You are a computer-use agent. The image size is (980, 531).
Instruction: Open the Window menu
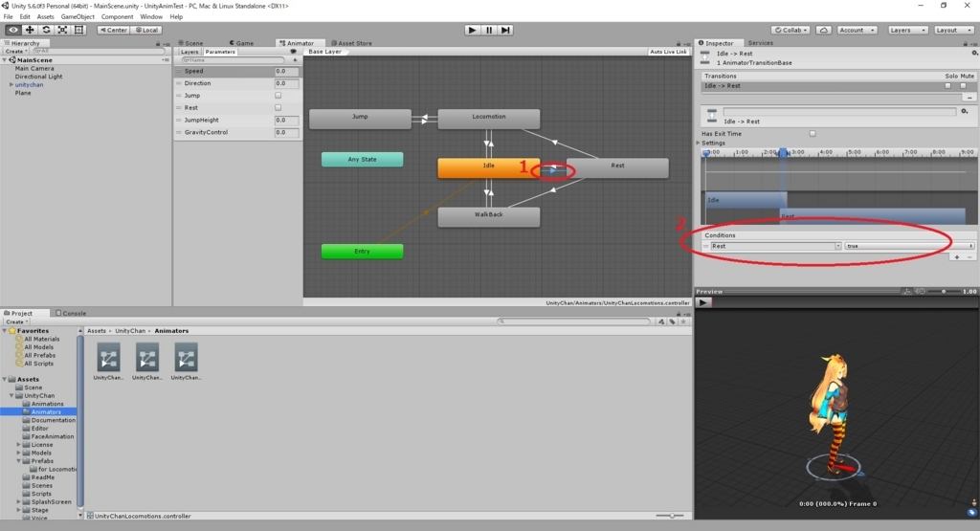coord(151,17)
